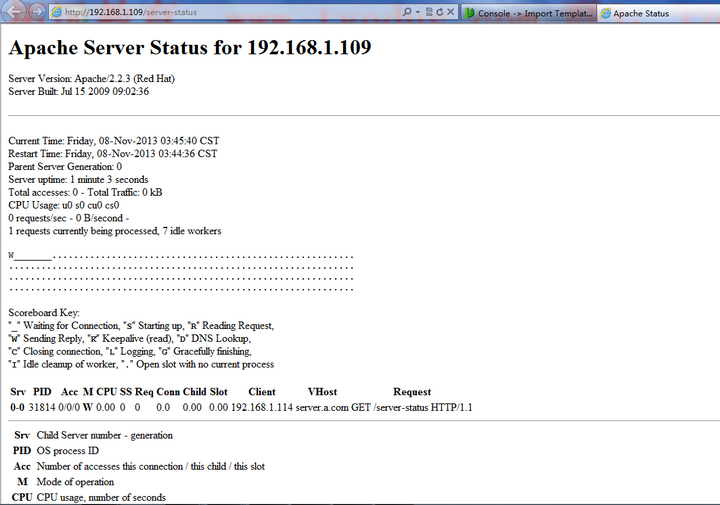Click 1 requests currently being processed line
Image resolution: width=720 pixels, height=505 pixels.
pos(114,231)
